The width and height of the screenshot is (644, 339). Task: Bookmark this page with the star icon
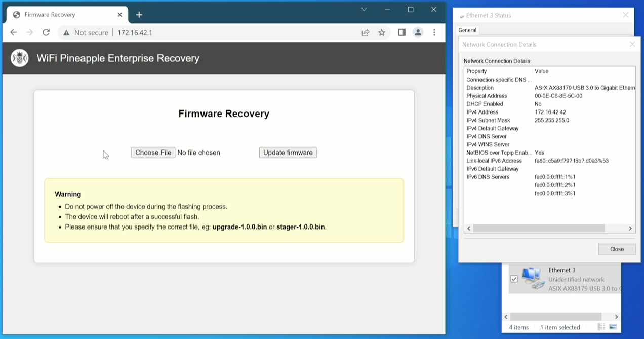coord(382,32)
